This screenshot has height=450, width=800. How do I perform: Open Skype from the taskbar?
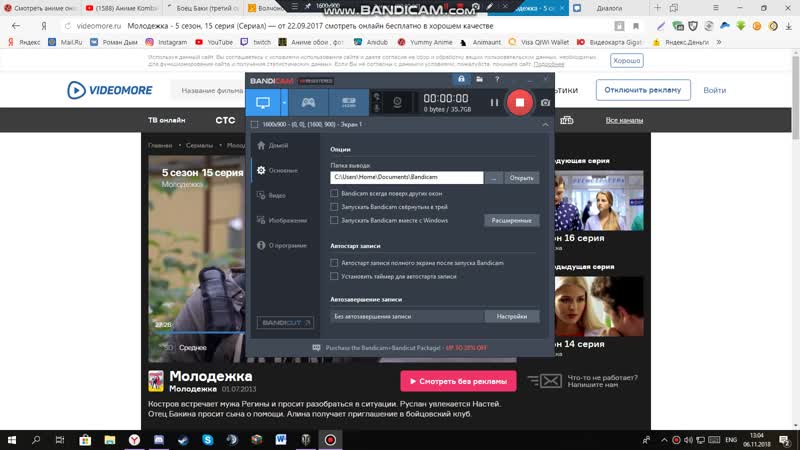pyautogui.click(x=208, y=440)
